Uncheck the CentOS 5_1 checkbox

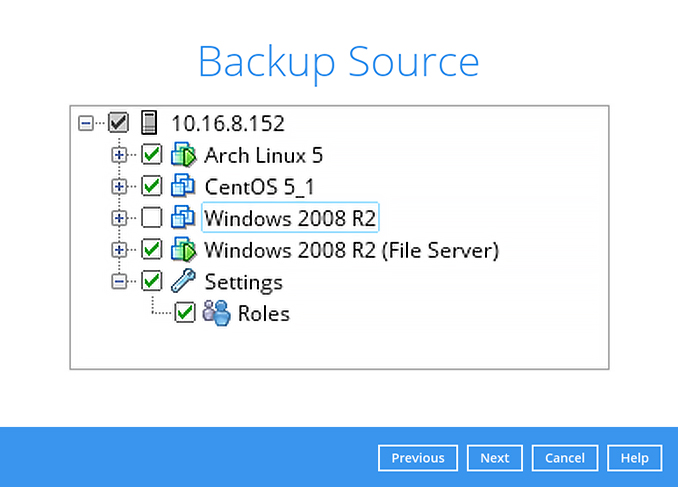151,186
